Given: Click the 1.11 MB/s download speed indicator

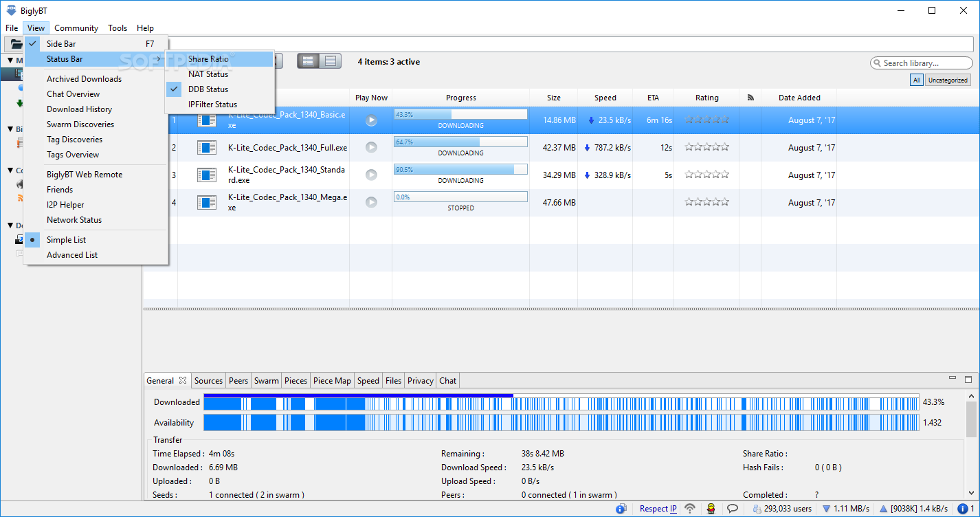Looking at the screenshot, I should click(x=845, y=509).
